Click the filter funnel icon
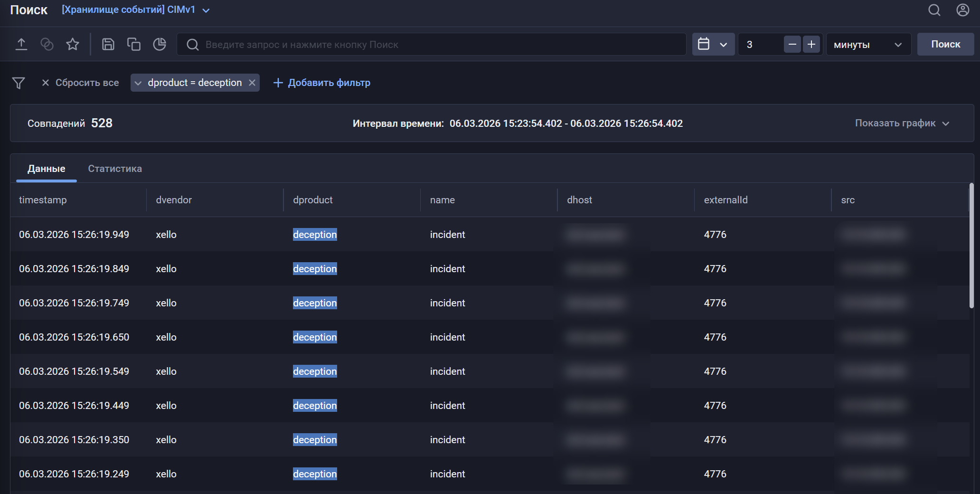 [x=19, y=82]
